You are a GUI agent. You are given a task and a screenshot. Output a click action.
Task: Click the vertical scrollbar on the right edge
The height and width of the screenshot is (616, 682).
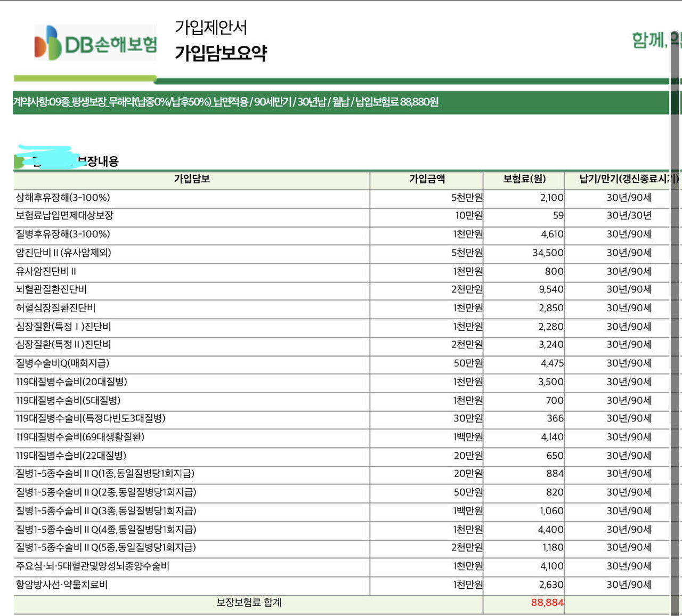pyautogui.click(x=675, y=320)
